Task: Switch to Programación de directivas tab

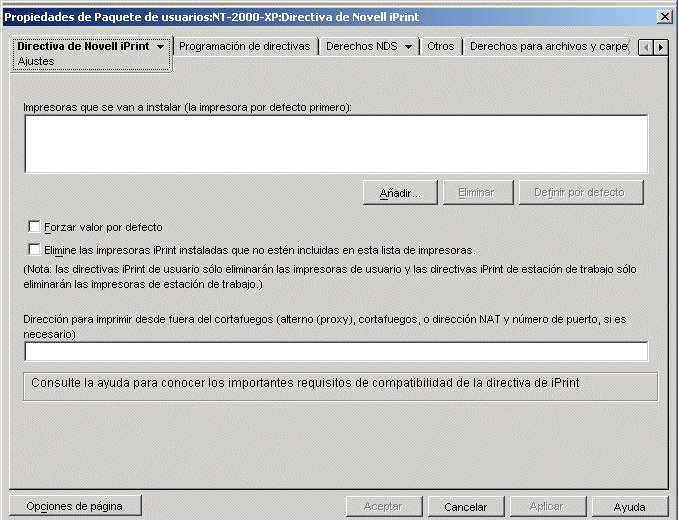Action: coord(245,46)
